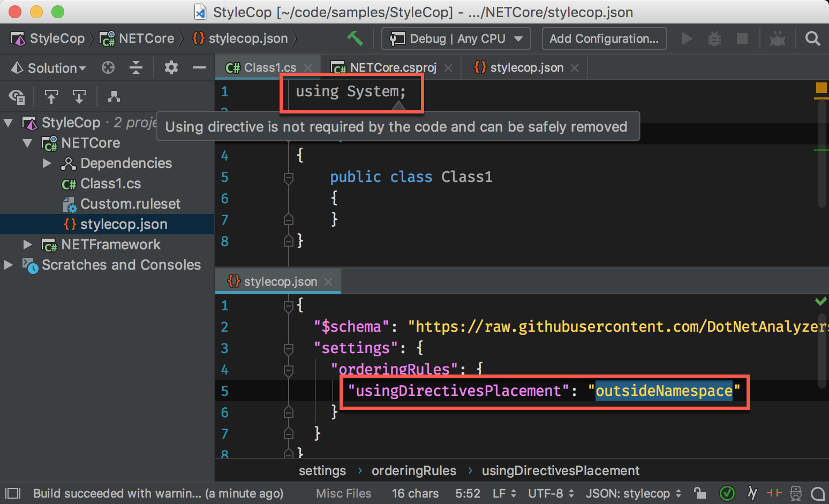Click the Misc Files status bar entry
Screen dimensions: 829x504
(343, 493)
